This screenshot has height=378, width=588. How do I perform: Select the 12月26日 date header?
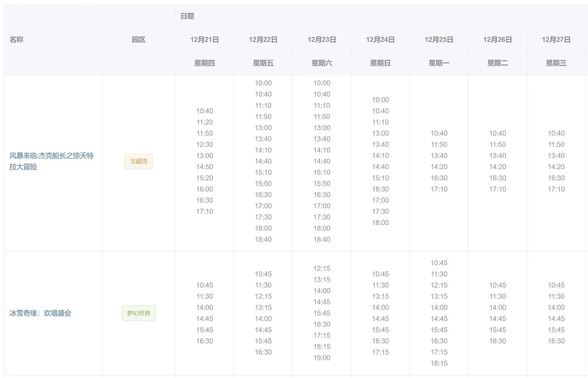pos(497,40)
